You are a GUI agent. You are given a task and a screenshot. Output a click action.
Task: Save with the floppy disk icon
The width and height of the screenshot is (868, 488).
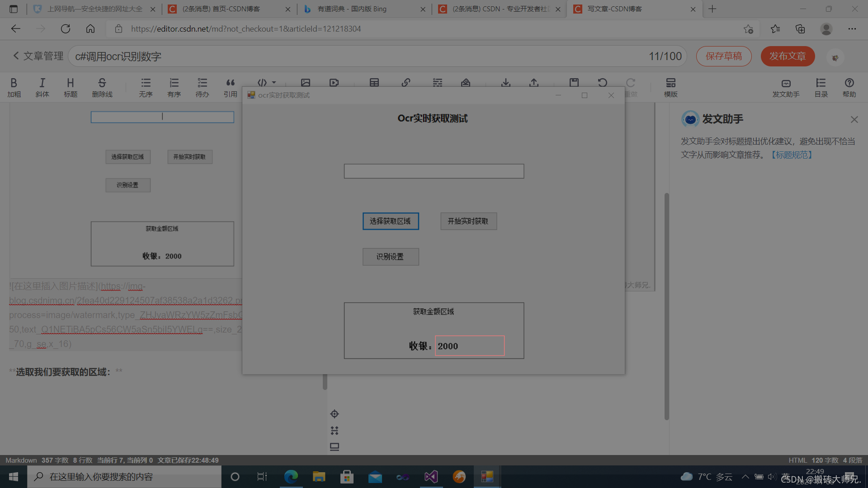[574, 83]
